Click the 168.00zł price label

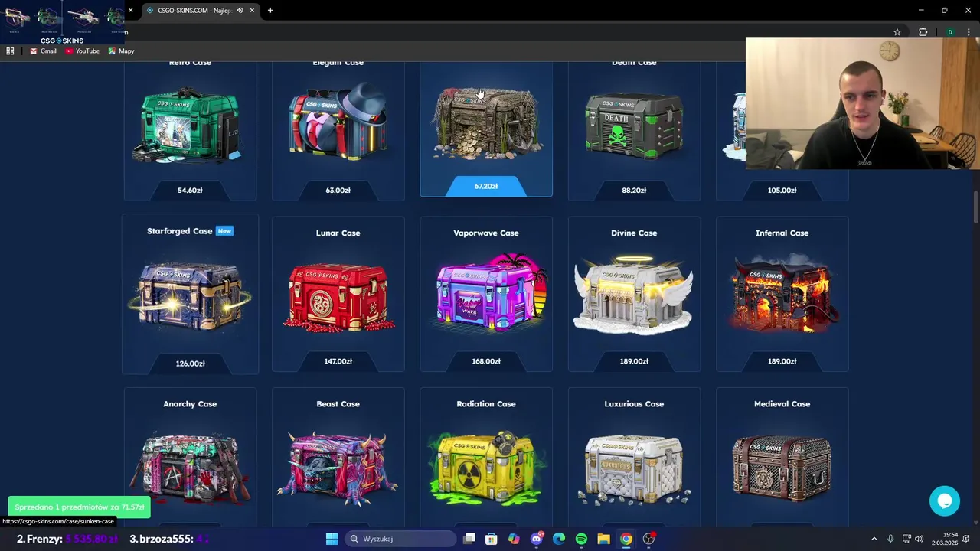[x=486, y=361]
